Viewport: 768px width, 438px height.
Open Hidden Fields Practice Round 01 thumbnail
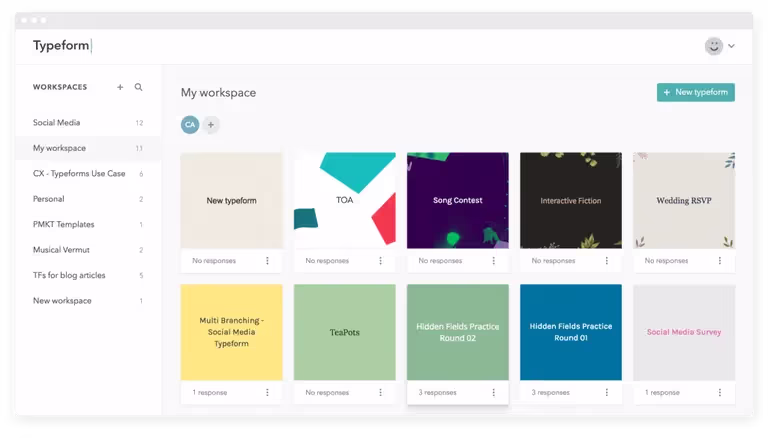pos(571,332)
